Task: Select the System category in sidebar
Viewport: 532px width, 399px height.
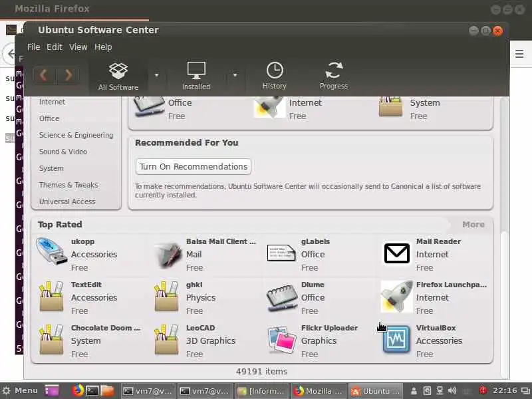Action: coord(51,168)
